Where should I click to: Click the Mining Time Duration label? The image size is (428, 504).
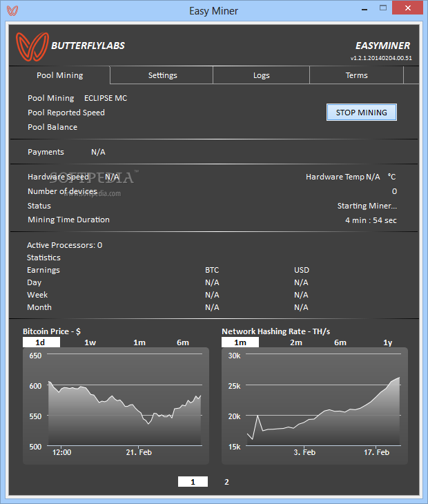coord(68,220)
